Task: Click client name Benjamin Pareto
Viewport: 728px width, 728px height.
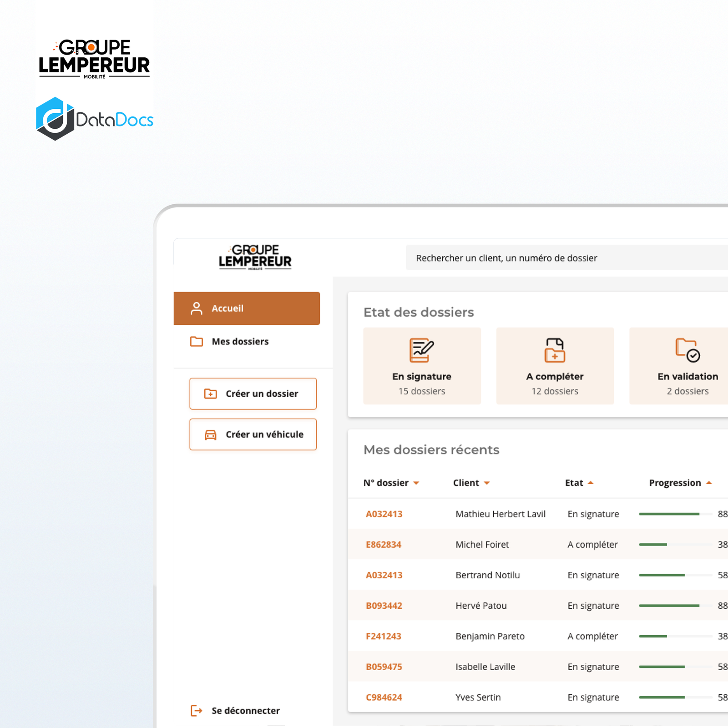Action: click(x=490, y=636)
